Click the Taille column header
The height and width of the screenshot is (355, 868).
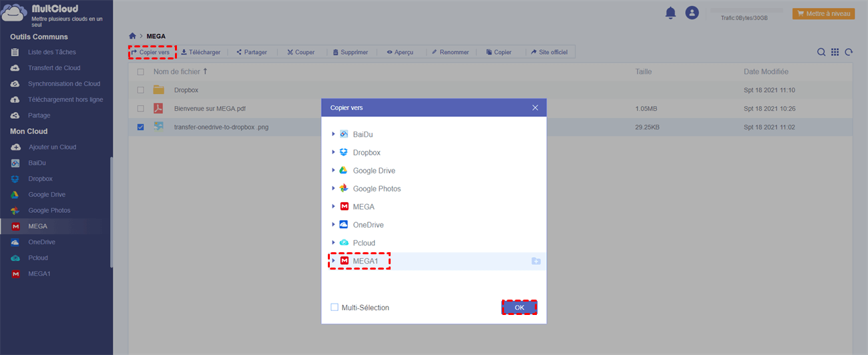point(644,71)
